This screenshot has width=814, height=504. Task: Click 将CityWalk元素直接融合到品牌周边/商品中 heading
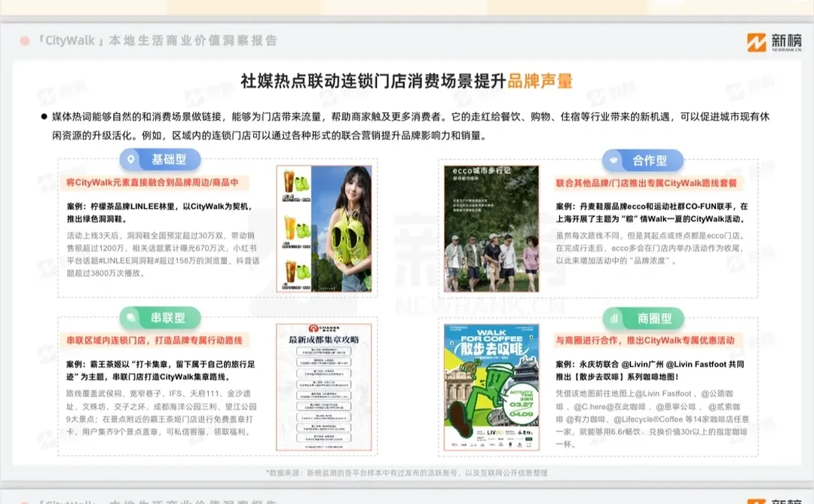coord(152,183)
